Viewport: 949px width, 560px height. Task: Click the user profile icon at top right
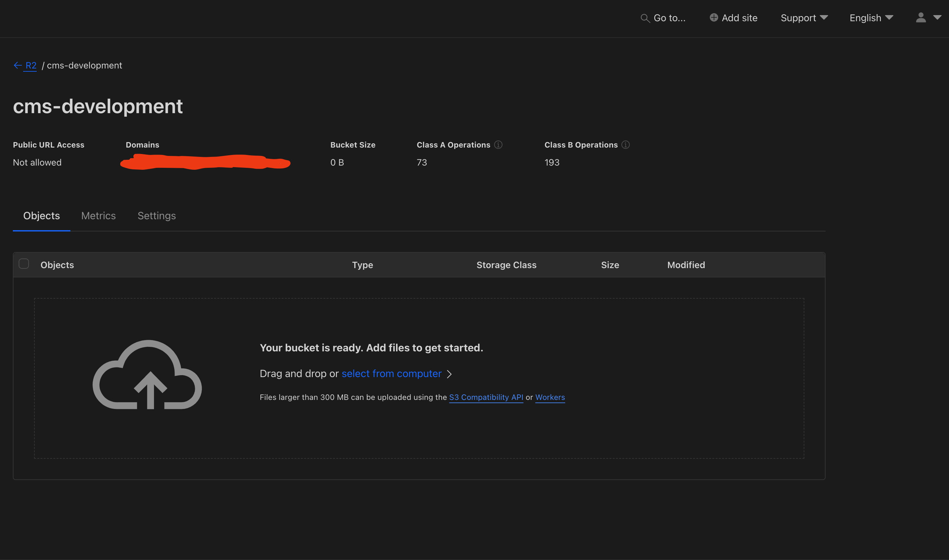(921, 17)
